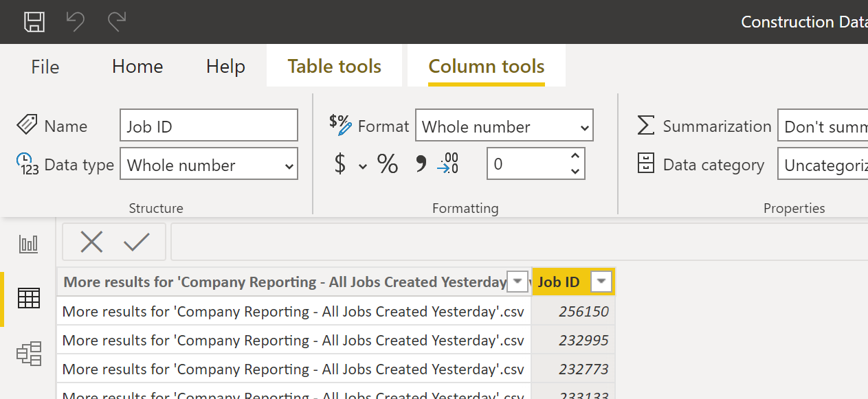Viewport: 868px width, 399px height.
Task: Open the File menu
Action: [45, 67]
